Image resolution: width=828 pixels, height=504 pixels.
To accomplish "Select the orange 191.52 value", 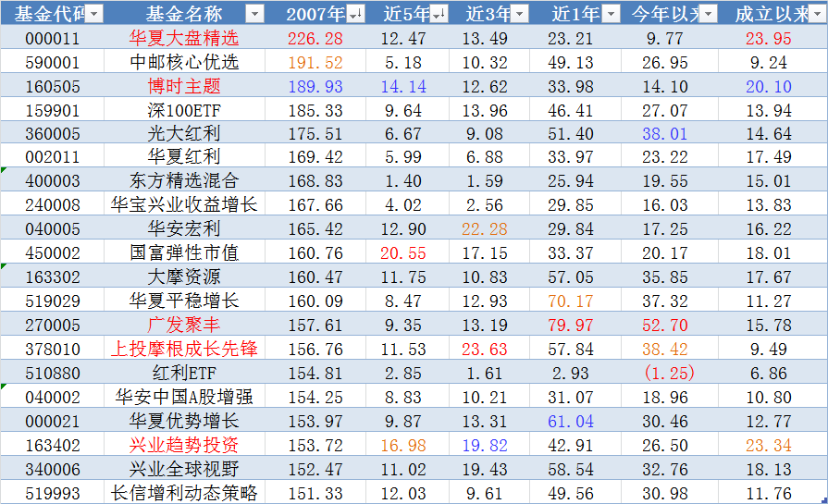I will tap(315, 63).
